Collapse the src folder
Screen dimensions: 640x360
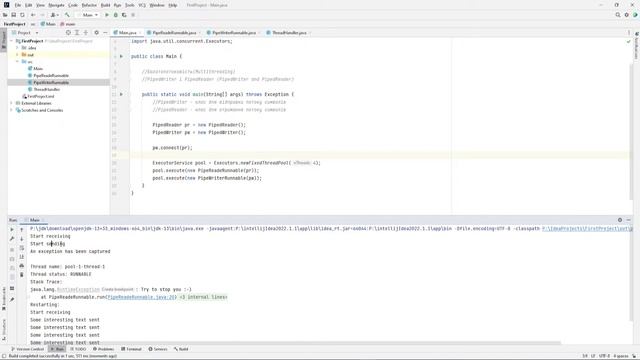tap(17, 62)
